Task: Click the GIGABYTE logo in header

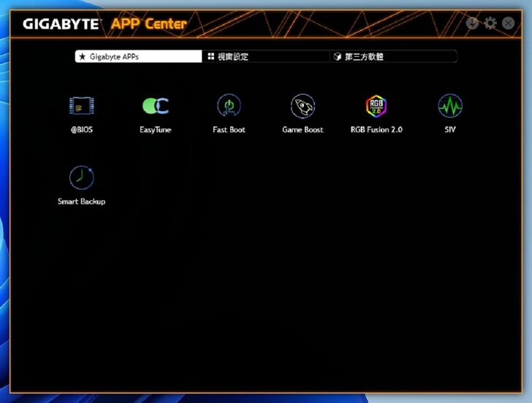Action: pyautogui.click(x=61, y=24)
